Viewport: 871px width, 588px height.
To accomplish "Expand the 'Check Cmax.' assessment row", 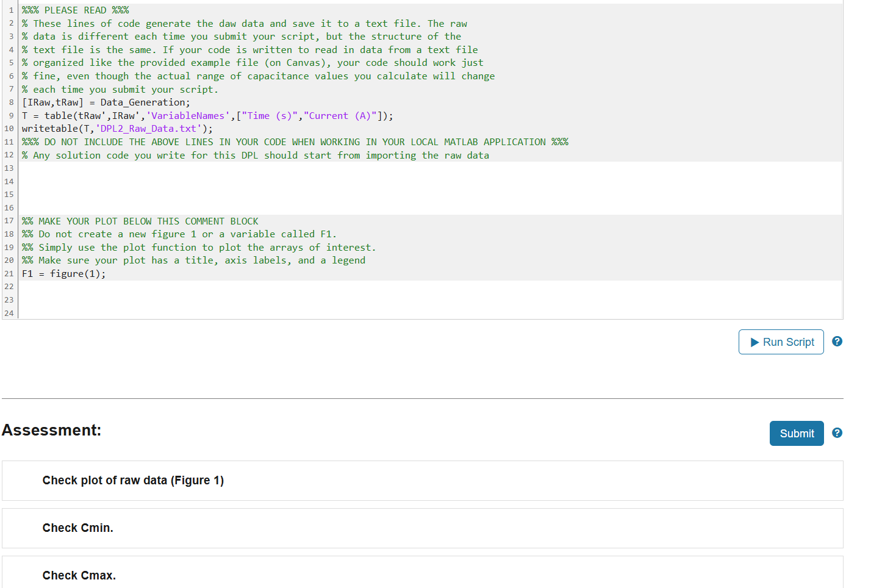I will 422,572.
